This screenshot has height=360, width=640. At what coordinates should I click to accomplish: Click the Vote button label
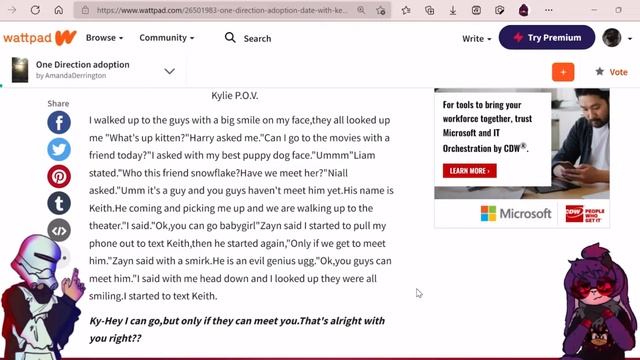tap(618, 72)
